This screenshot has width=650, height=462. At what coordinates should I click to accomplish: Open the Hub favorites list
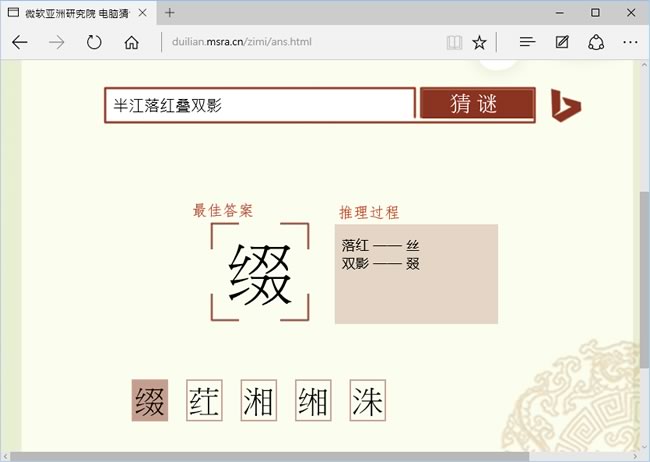tap(527, 42)
